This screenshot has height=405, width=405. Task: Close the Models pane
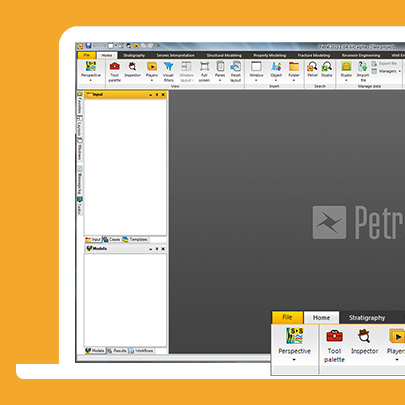[x=163, y=249]
